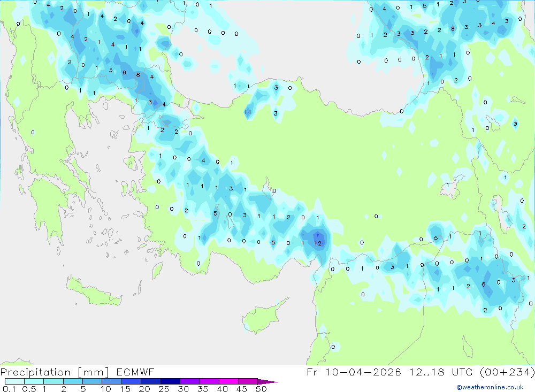Viewport: 535px width, 392px height.
Task: Select the 5–10 mm legend color swatch
Action: click(x=93, y=381)
